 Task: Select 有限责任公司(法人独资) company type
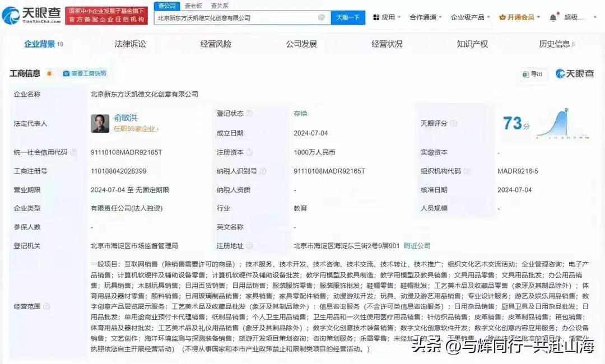pos(127,208)
